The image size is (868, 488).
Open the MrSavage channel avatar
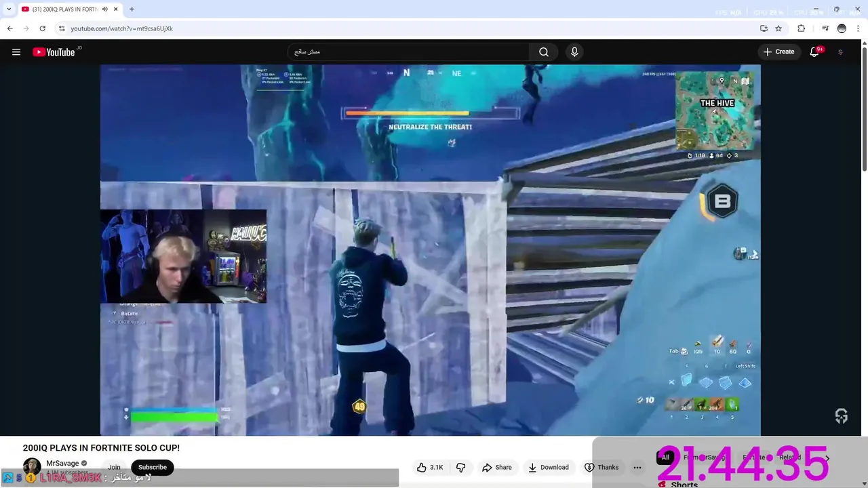point(32,467)
